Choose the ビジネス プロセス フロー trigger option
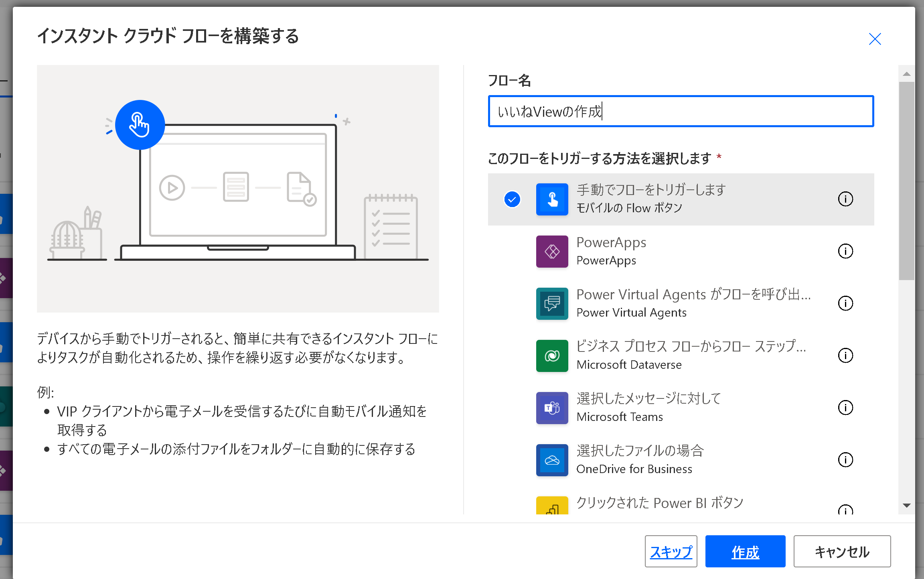The height and width of the screenshot is (579, 924). pos(691,347)
